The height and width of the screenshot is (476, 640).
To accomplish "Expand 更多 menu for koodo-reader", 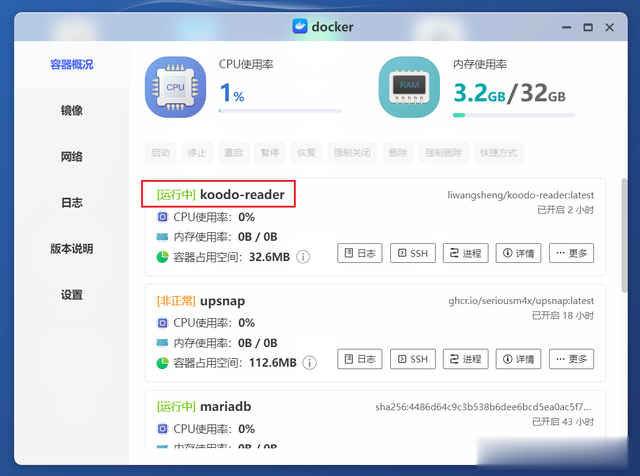I will 571,253.
